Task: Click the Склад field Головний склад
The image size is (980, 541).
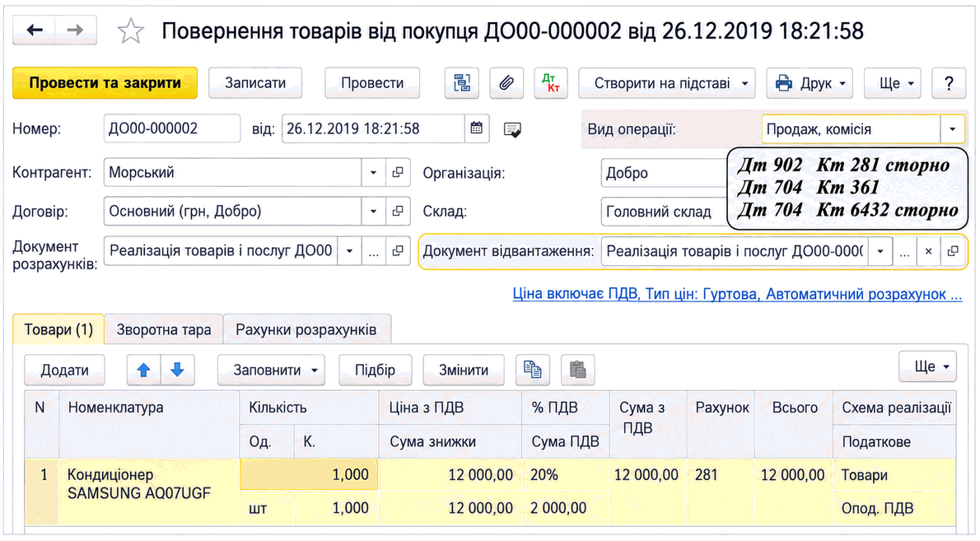Action: (x=664, y=212)
